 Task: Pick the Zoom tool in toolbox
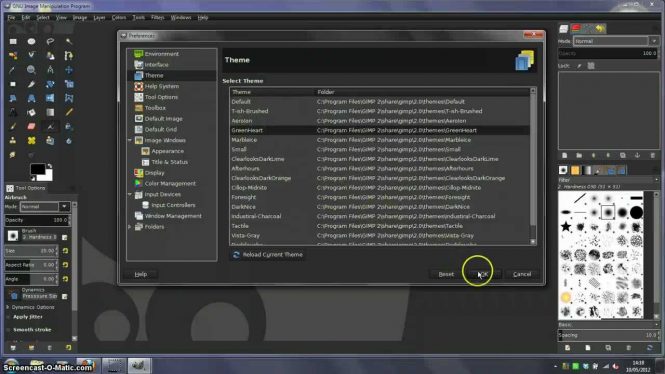pyautogui.click(x=31, y=70)
